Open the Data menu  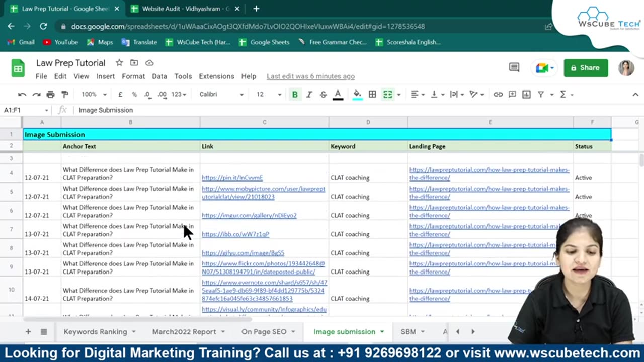[159, 76]
